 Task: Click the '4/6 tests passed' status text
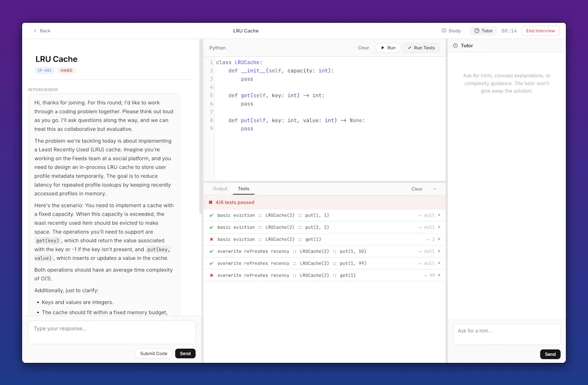[235, 202]
